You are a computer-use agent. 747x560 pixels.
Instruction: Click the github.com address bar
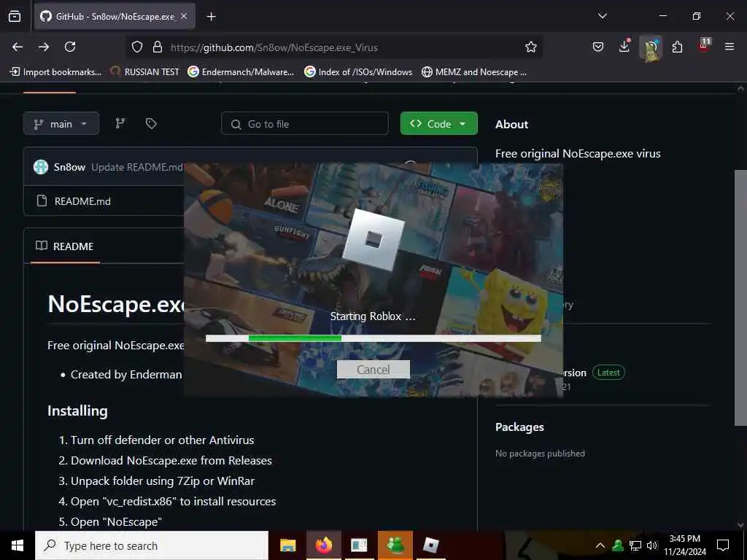click(333, 47)
